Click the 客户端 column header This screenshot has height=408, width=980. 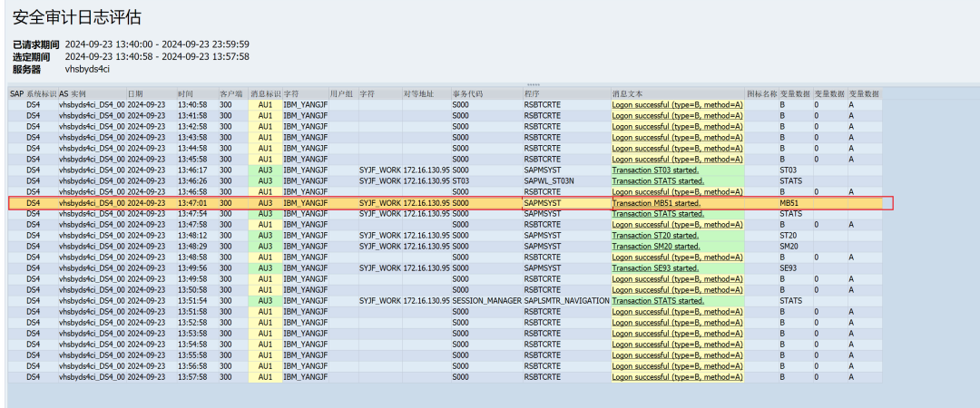(231, 93)
